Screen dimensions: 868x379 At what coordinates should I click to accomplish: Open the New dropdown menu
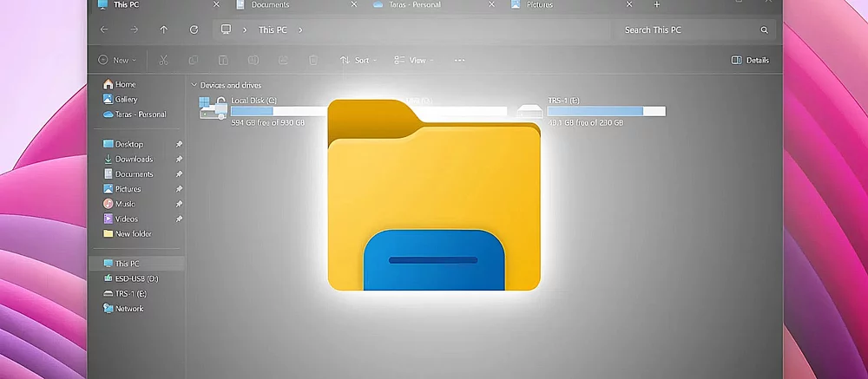[x=117, y=61]
